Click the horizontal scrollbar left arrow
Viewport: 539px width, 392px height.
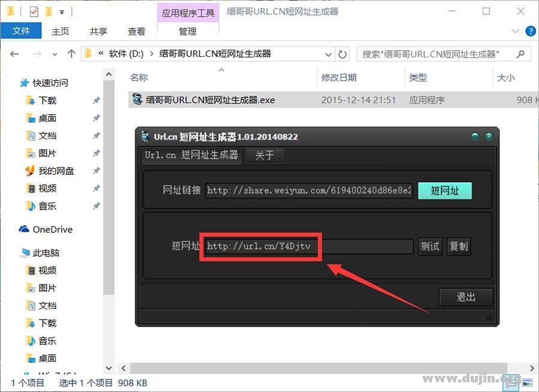(124, 368)
